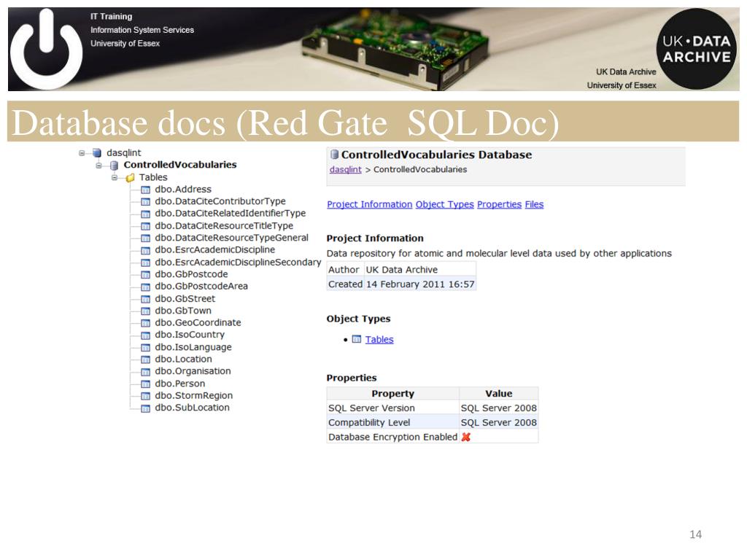Select dbo.DataCiteResourceTitleType table
This screenshot has width=747, height=560.
pos(224,226)
